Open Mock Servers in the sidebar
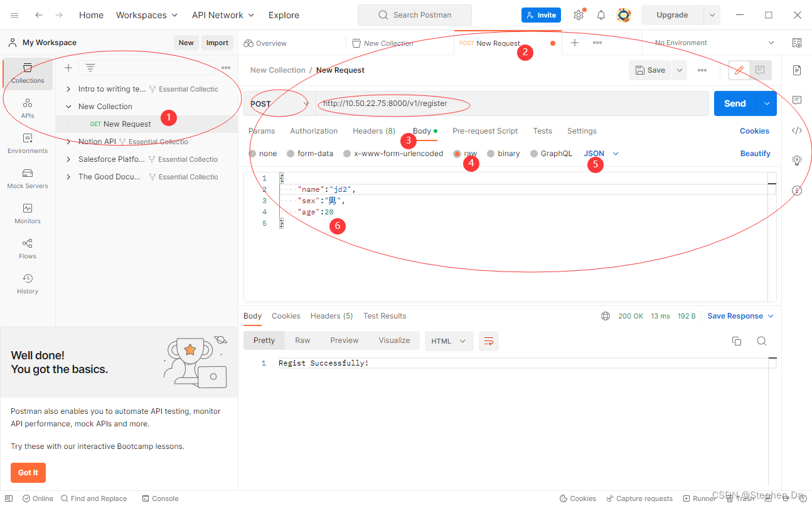The image size is (812, 506). [x=28, y=179]
